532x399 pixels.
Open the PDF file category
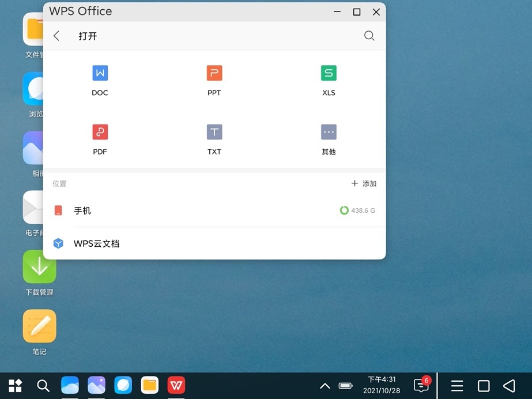pyautogui.click(x=100, y=132)
